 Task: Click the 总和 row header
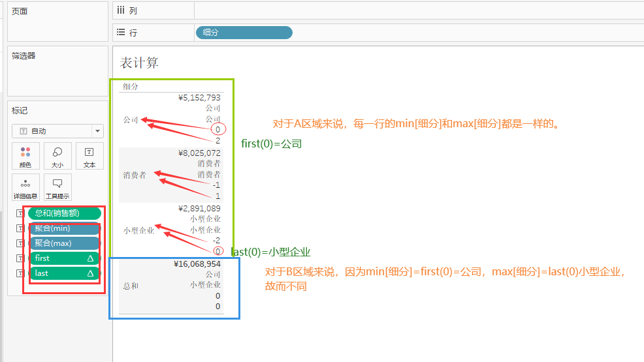pos(131,286)
